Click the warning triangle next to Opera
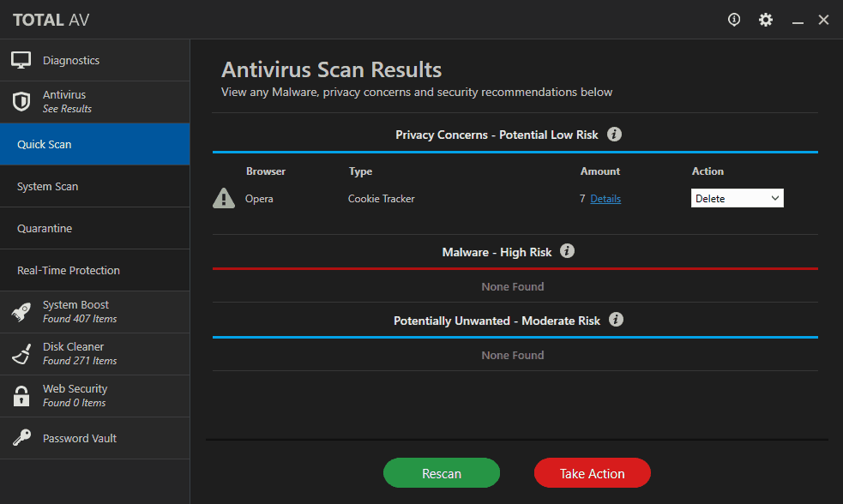Image resolution: width=843 pixels, height=504 pixels. click(223, 198)
